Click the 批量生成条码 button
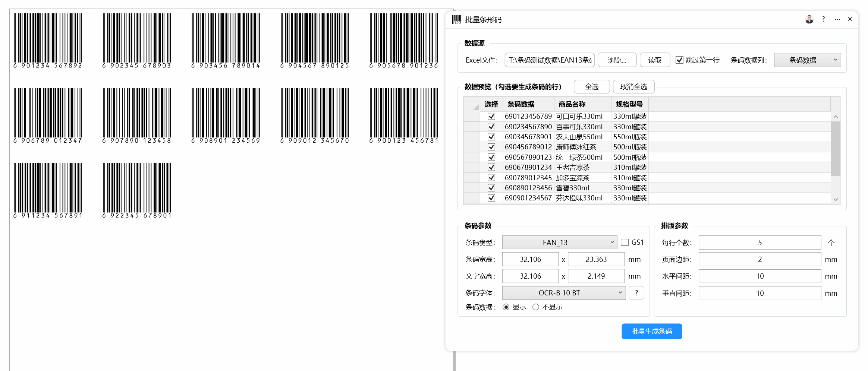Viewport: 868px width, 371px height. [652, 331]
